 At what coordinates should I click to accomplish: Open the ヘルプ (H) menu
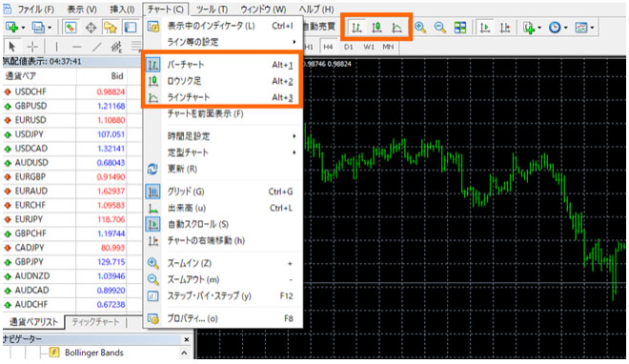pos(316,10)
